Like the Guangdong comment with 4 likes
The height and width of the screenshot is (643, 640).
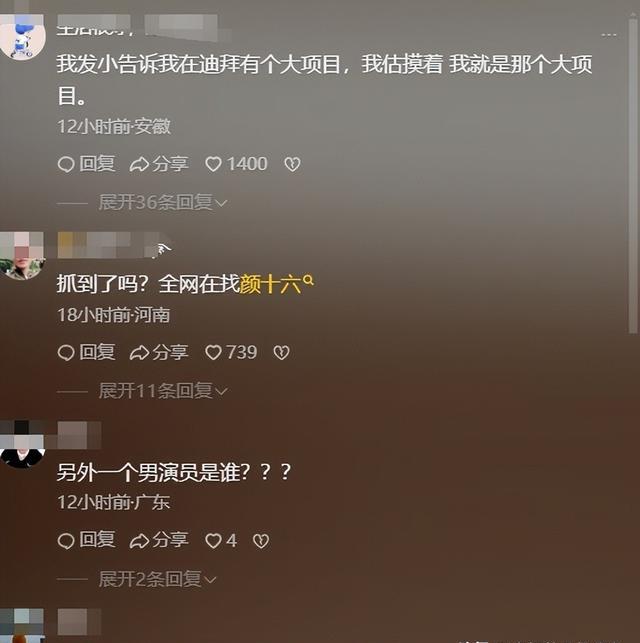[x=221, y=540]
